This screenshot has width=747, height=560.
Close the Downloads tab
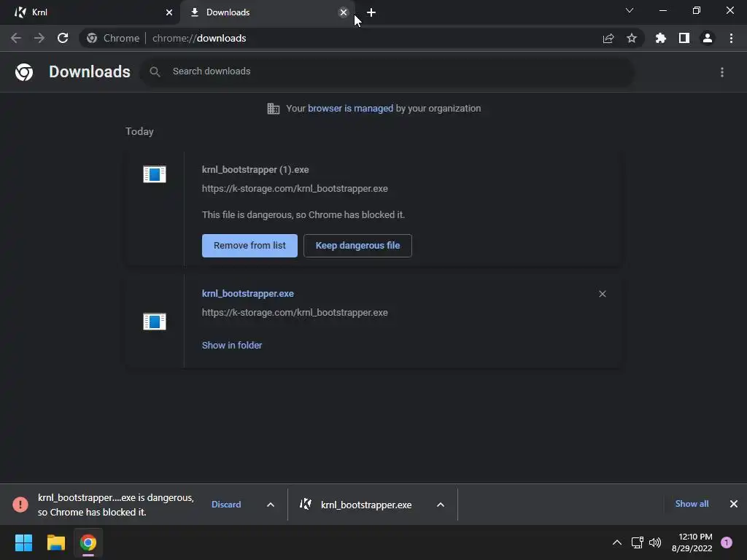(344, 12)
